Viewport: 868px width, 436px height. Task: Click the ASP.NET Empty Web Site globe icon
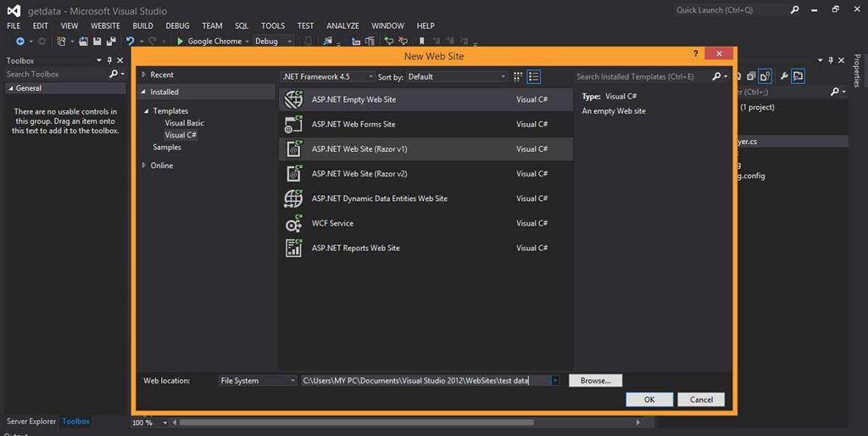(293, 99)
